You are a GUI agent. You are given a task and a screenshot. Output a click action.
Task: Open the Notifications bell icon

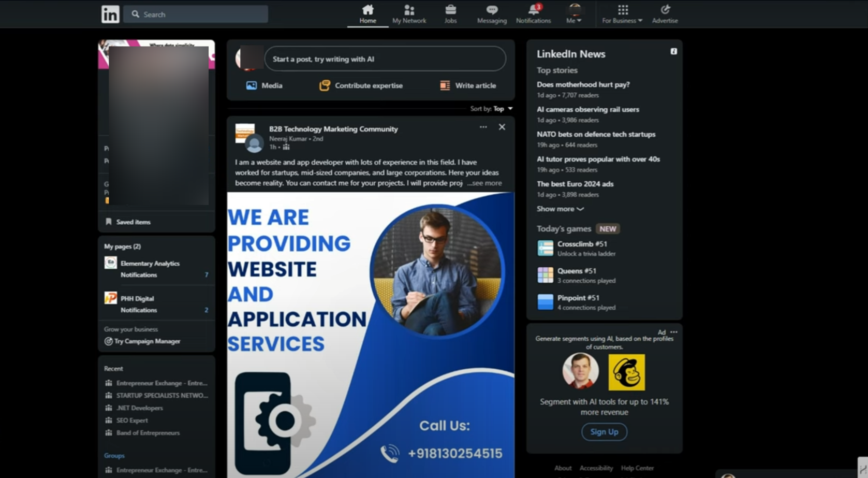pos(533,10)
